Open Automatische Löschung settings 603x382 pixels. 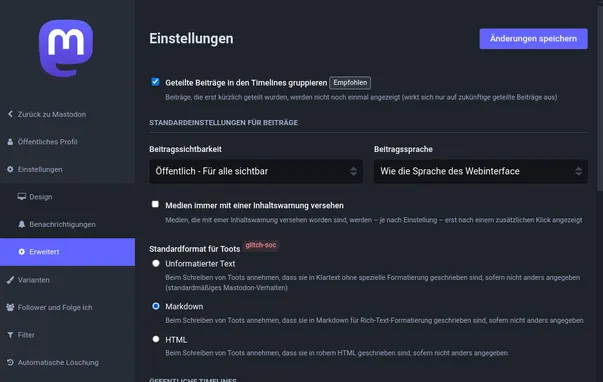(67, 362)
